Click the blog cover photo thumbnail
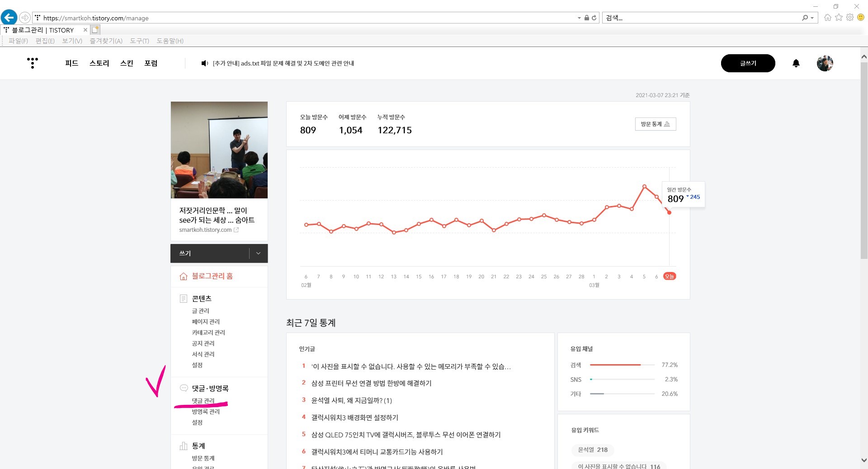This screenshot has height=469, width=868. pyautogui.click(x=219, y=150)
